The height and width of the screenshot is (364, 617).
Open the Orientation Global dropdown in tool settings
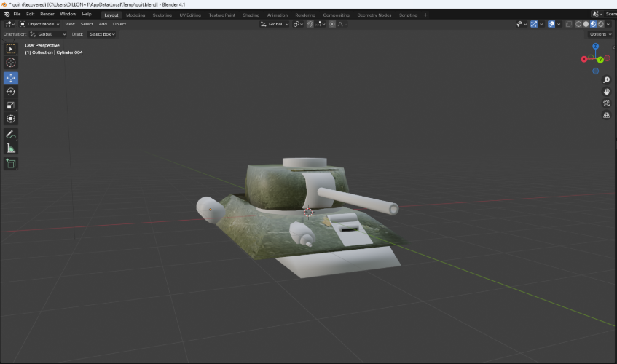(47, 34)
